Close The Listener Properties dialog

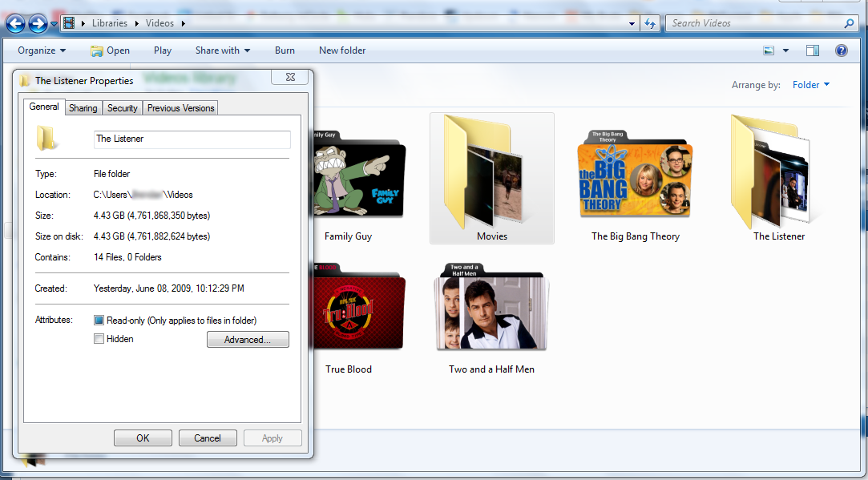pos(290,78)
